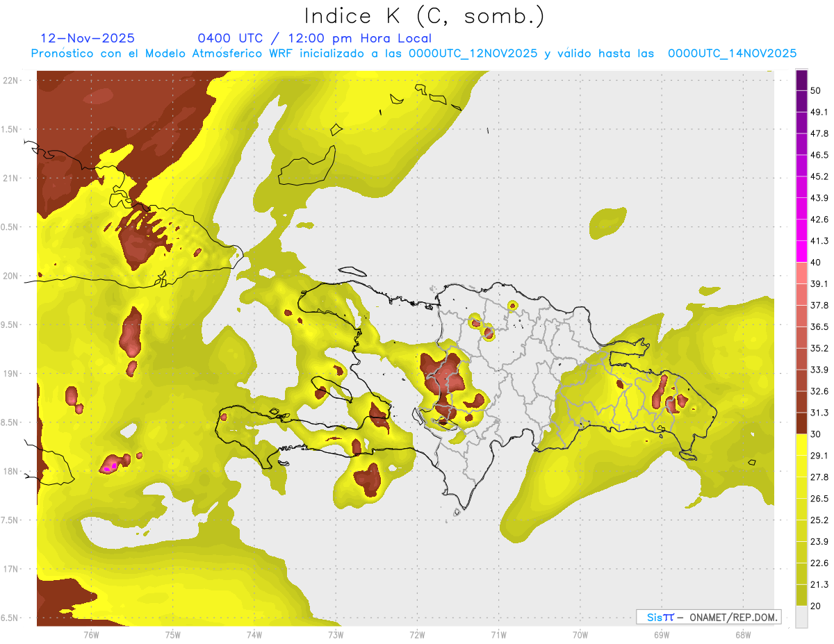Select the '12-Nov-2025' date text
Image resolution: width=834 pixels, height=644 pixels.
88,38
